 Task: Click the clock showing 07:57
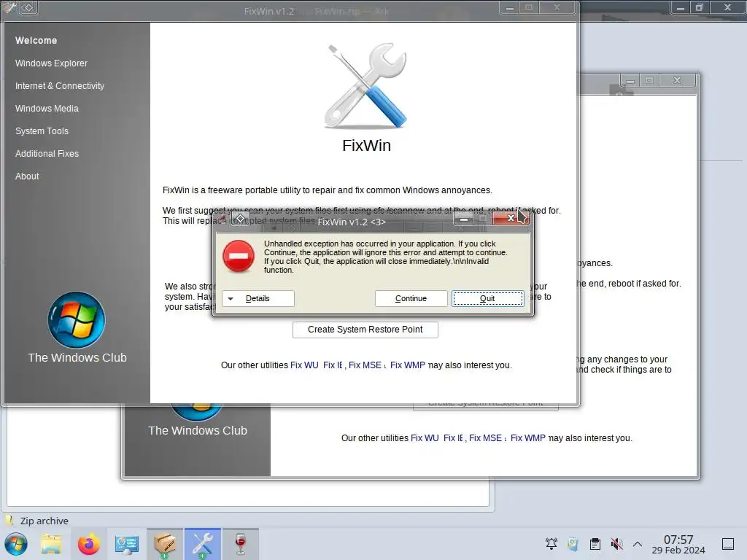click(x=678, y=544)
